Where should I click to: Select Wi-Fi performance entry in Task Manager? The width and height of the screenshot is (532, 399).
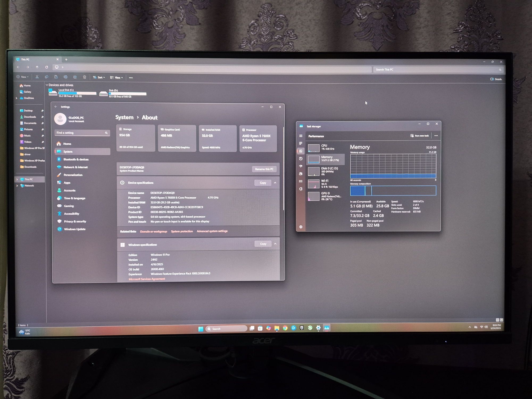coord(325,184)
